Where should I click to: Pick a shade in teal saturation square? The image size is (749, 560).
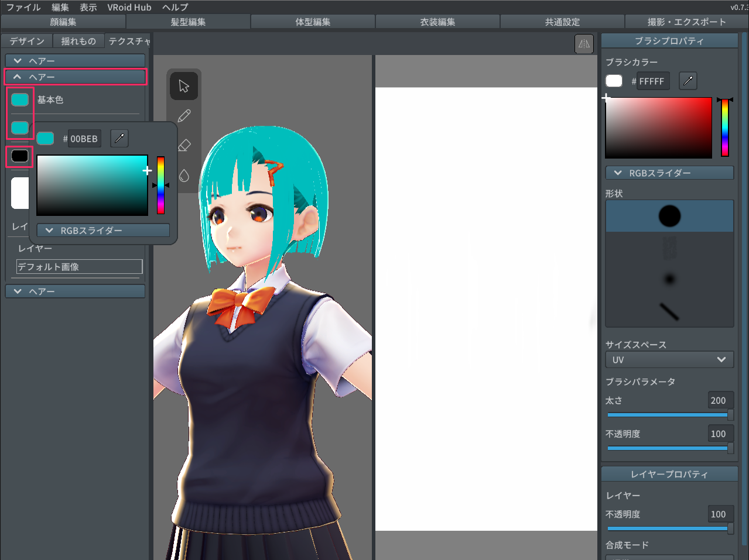pos(92,185)
